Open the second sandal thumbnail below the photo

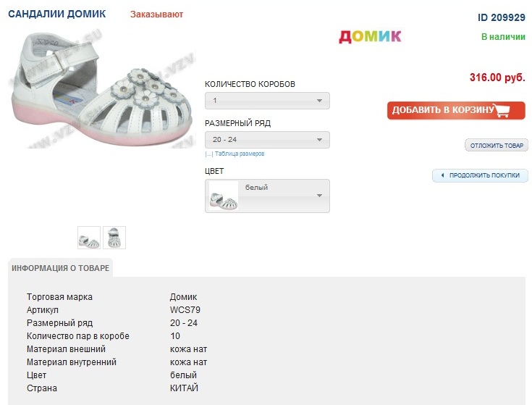click(x=114, y=238)
